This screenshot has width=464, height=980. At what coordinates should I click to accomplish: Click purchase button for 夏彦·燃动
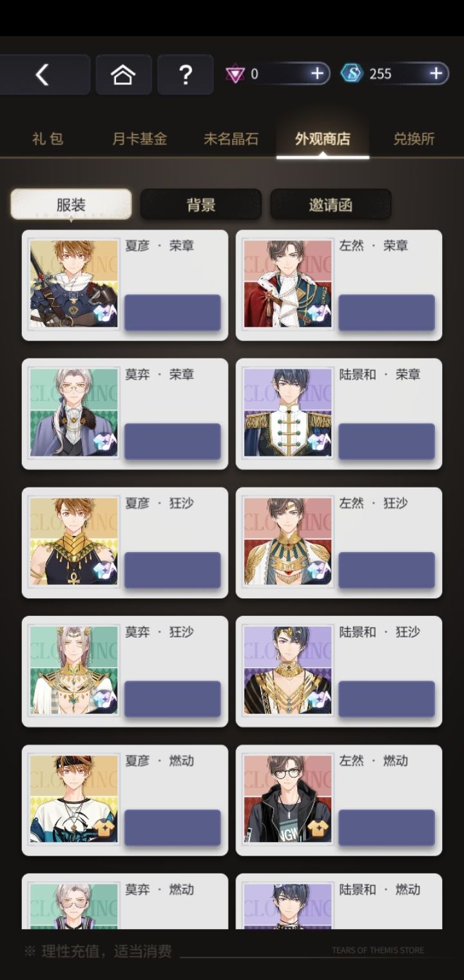pos(173,828)
